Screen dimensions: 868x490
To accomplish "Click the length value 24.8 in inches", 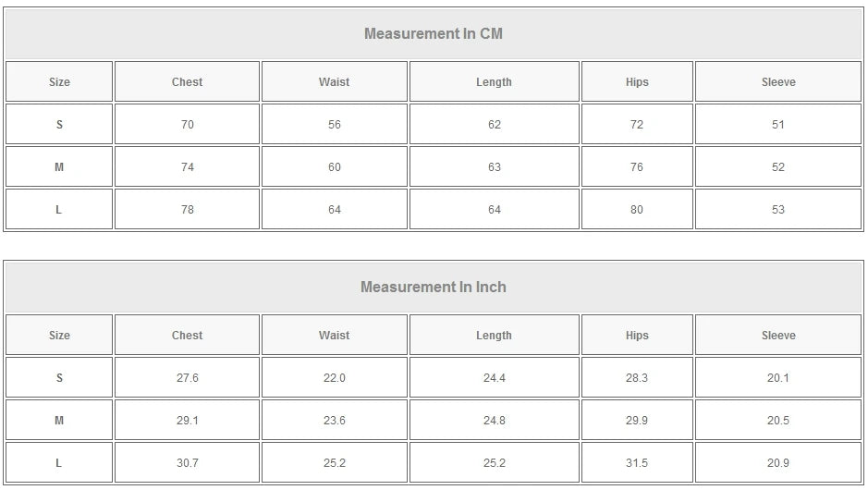I will 495,421.
